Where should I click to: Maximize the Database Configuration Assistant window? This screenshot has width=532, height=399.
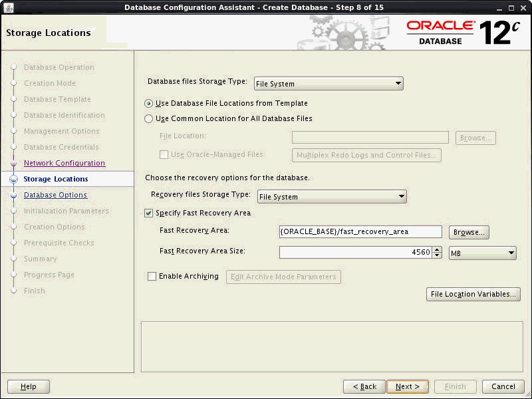tap(511, 8)
